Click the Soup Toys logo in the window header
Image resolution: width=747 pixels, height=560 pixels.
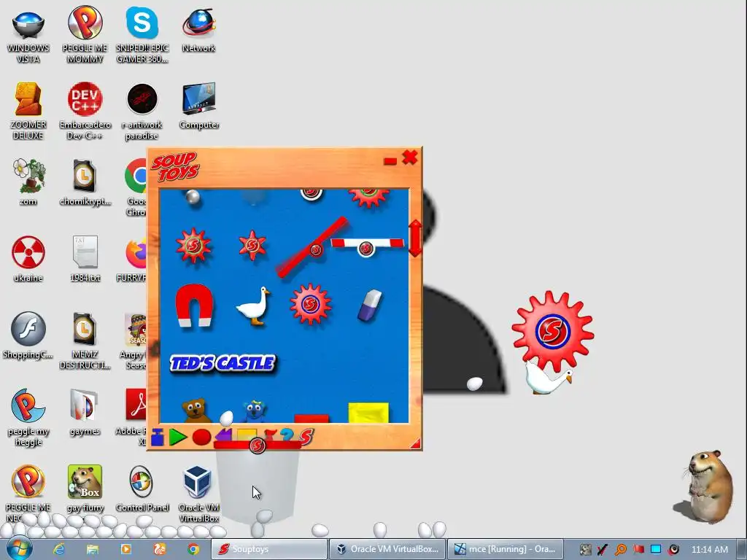tap(175, 167)
